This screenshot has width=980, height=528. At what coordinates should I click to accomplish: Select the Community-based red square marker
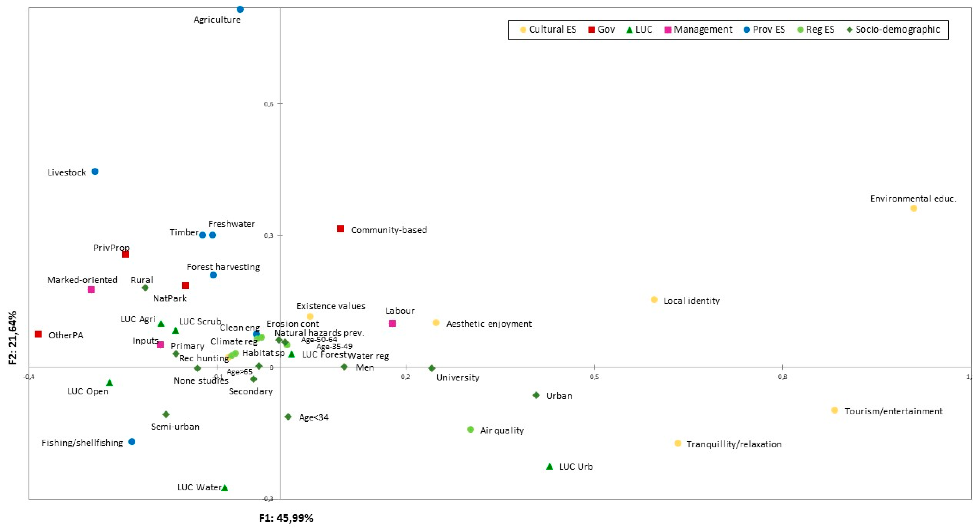341,229
